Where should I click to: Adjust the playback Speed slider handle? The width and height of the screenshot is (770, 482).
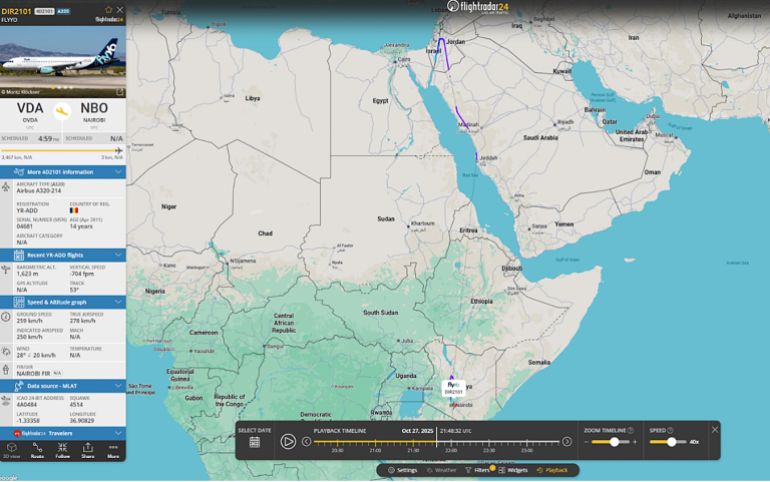tap(670, 441)
